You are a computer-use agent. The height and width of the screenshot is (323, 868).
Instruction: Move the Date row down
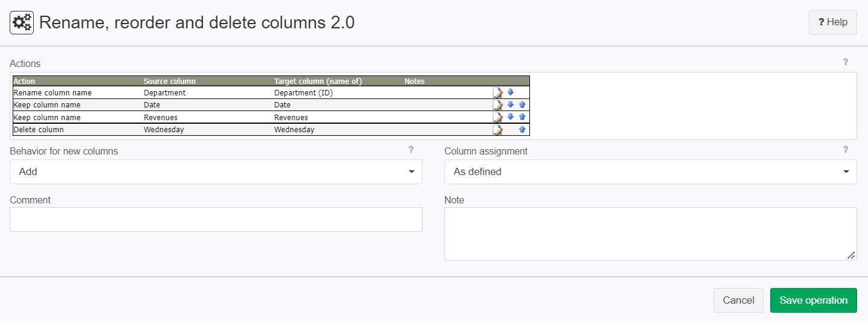tap(510, 104)
